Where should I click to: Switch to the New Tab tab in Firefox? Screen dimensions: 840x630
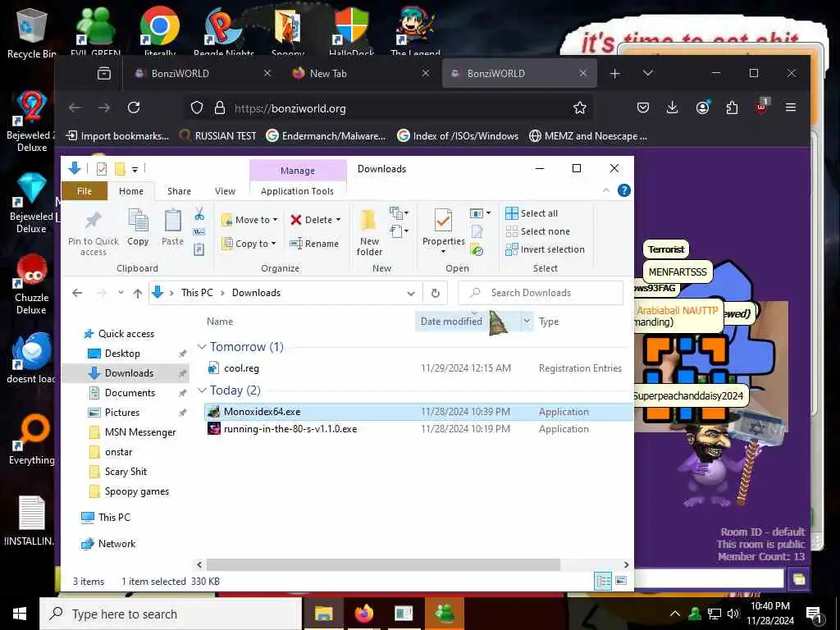(362, 73)
